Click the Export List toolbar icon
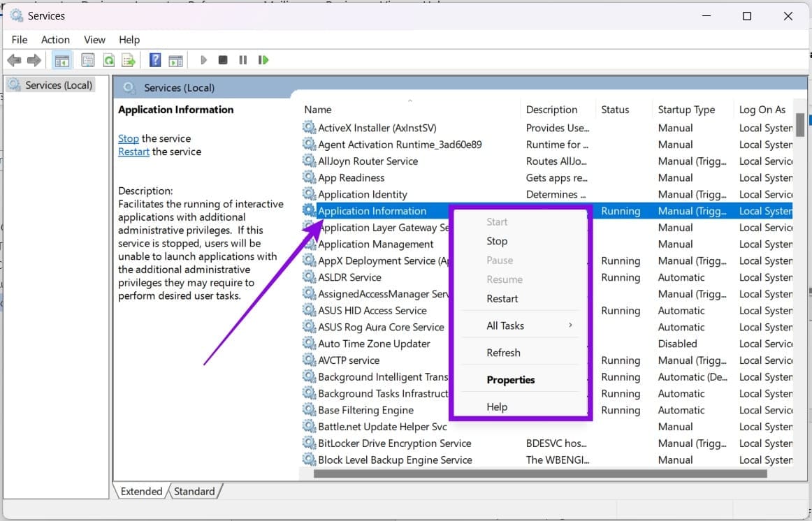The width and height of the screenshot is (812, 521). (129, 61)
